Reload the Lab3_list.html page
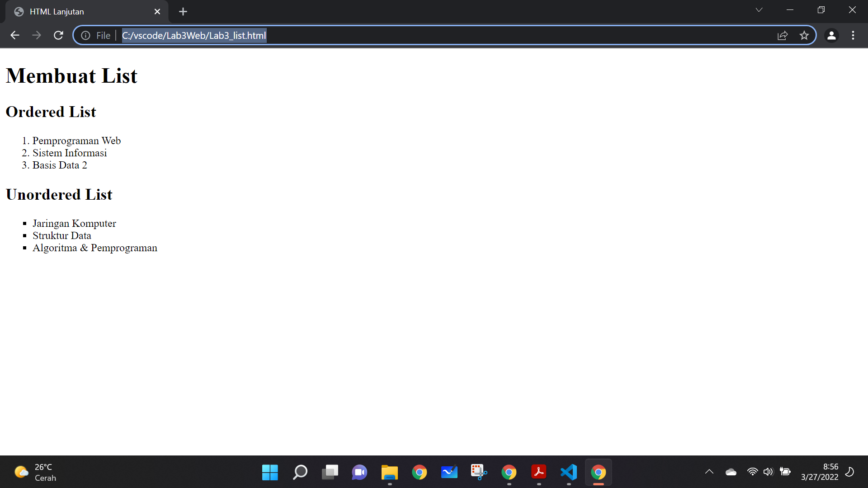 pyautogui.click(x=58, y=35)
